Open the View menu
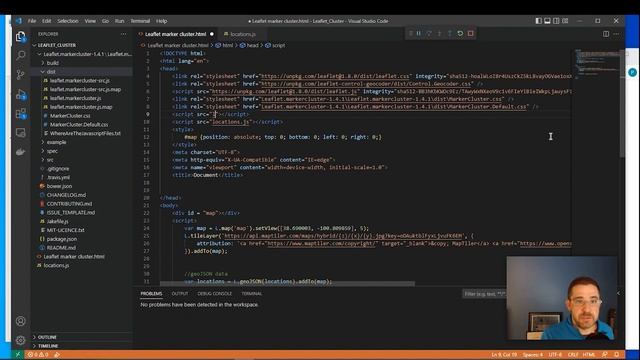 click(x=90, y=21)
